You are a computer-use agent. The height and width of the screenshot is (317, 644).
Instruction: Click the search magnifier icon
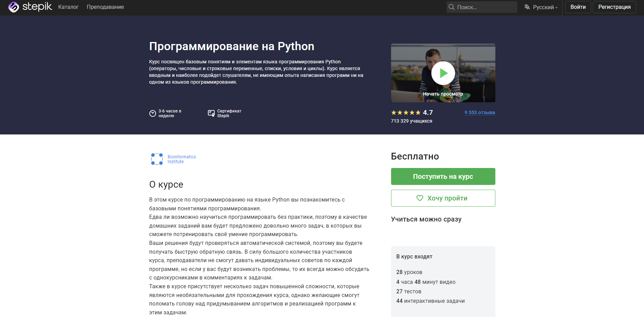point(451,7)
